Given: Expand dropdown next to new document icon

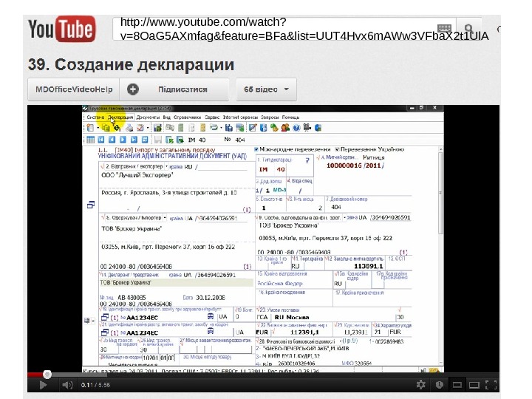Looking at the screenshot, I should click(x=98, y=129).
